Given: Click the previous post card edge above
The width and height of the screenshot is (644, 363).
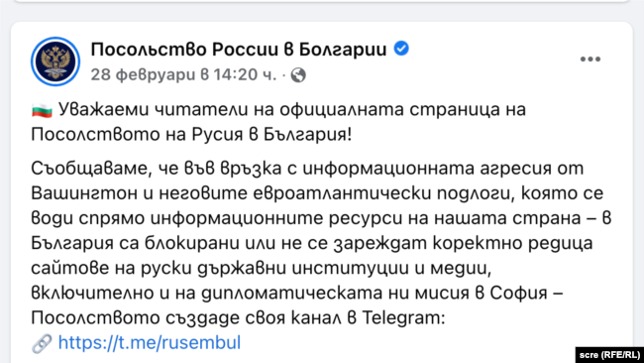Looking at the screenshot, I should click(322, 1).
